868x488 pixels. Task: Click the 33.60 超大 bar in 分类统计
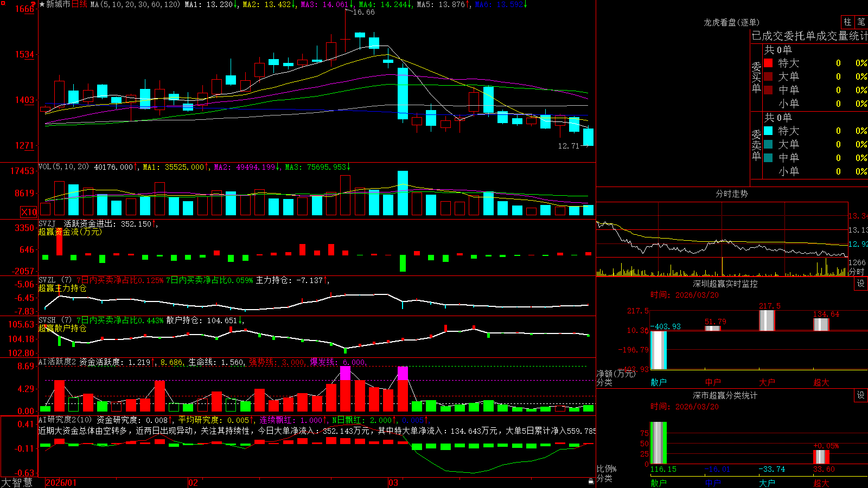821,457
